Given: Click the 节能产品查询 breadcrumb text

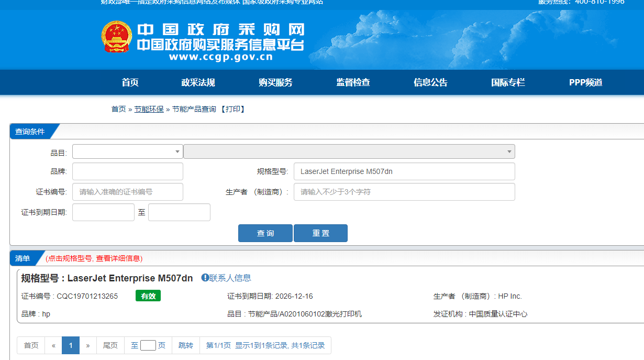Looking at the screenshot, I should [194, 109].
